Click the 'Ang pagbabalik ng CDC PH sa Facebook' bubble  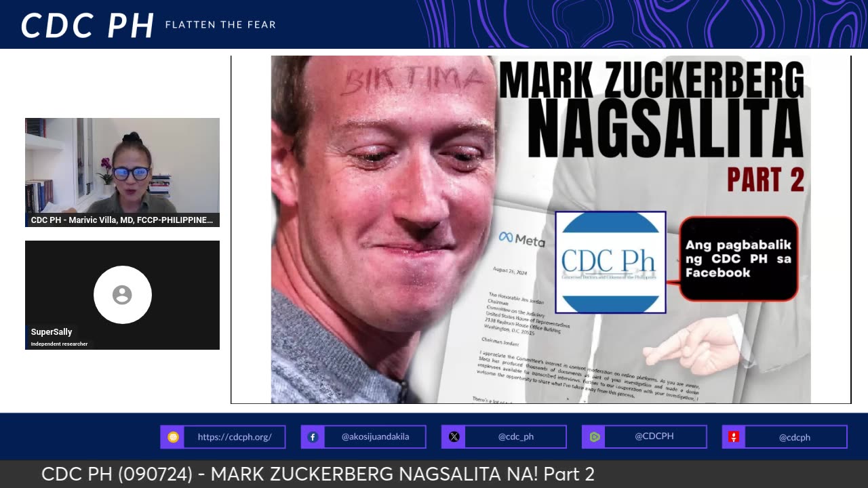coord(738,259)
